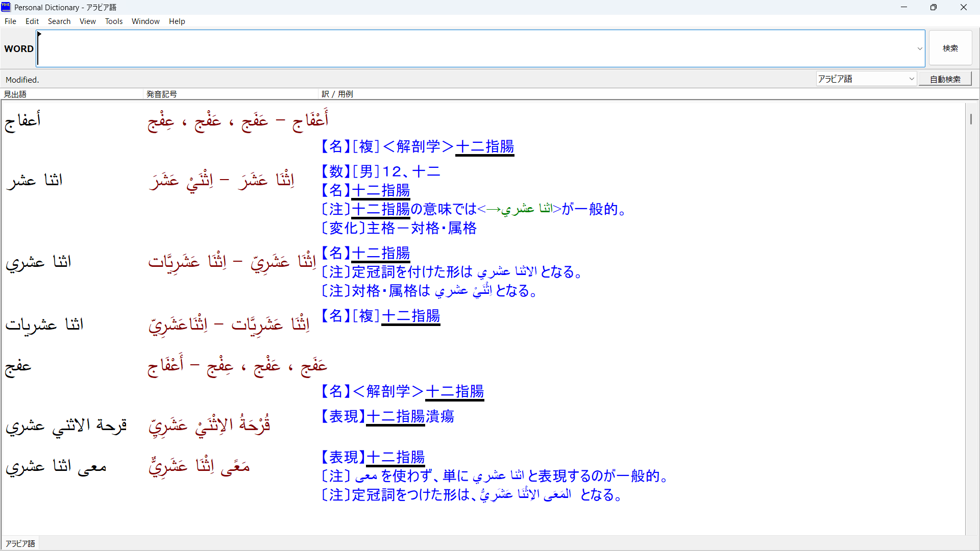Open the File menu
The width and height of the screenshot is (980, 551).
[10, 21]
